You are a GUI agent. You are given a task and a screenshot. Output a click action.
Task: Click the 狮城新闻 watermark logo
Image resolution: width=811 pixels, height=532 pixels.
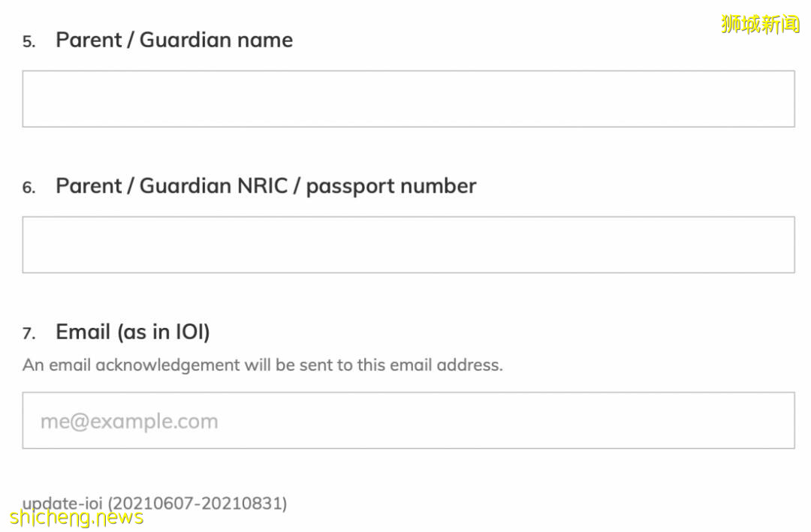(760, 24)
